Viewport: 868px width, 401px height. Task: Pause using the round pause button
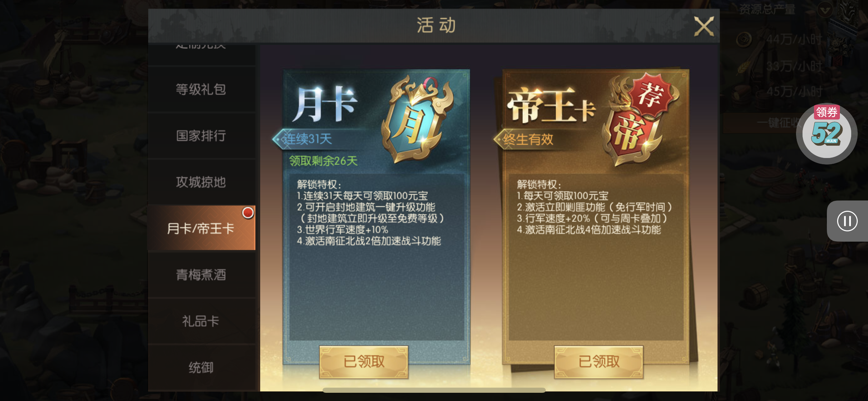[x=847, y=221]
